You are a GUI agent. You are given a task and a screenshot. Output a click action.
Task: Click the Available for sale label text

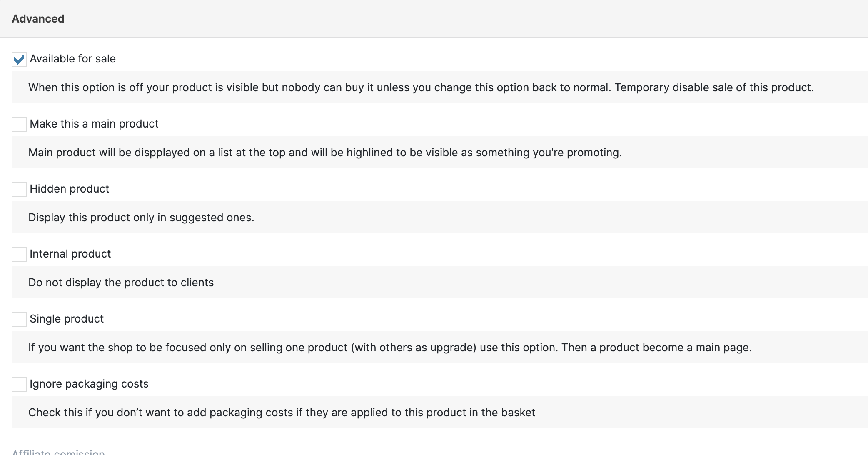pyautogui.click(x=73, y=59)
